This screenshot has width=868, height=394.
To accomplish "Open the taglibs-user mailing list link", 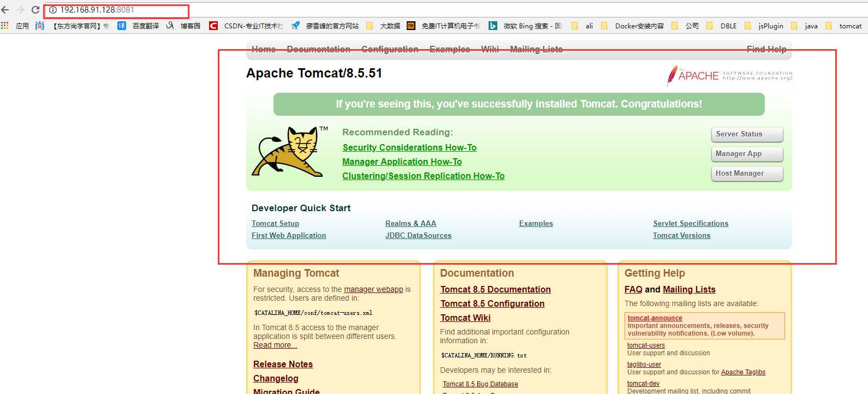I will (644, 365).
